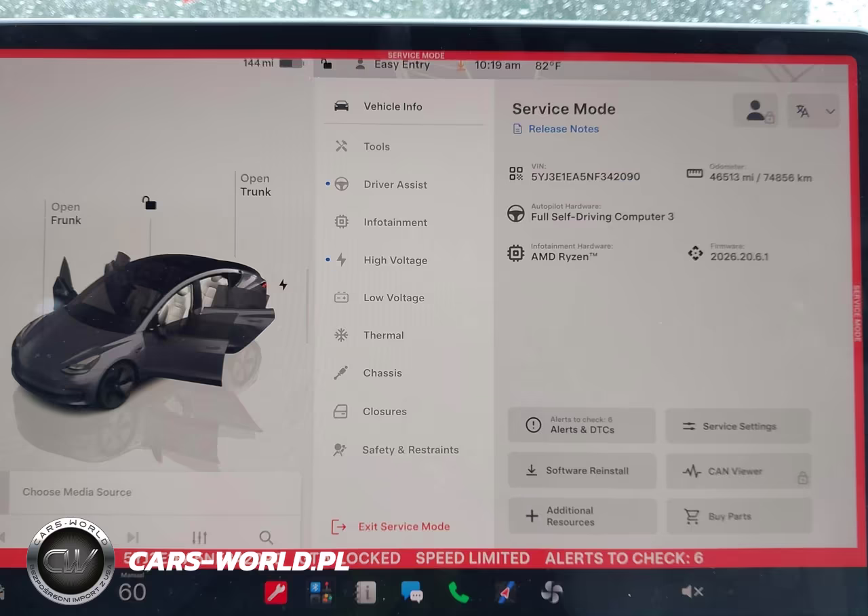Click the SPEED LIMITED banner text

[x=473, y=558]
